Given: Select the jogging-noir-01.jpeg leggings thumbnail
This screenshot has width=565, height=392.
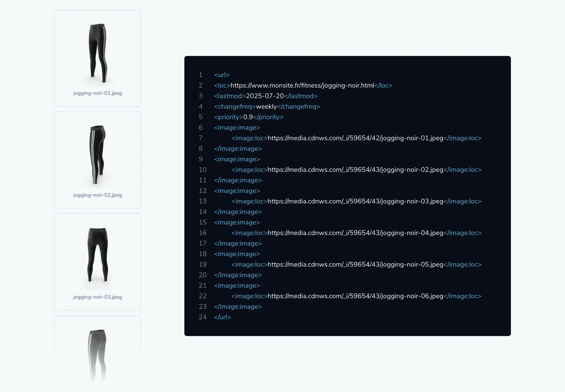Looking at the screenshot, I should point(98,53).
